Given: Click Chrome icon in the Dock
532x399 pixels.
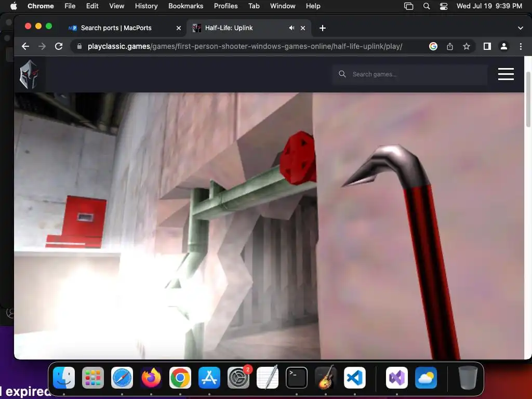Looking at the screenshot, I should pyautogui.click(x=180, y=377).
